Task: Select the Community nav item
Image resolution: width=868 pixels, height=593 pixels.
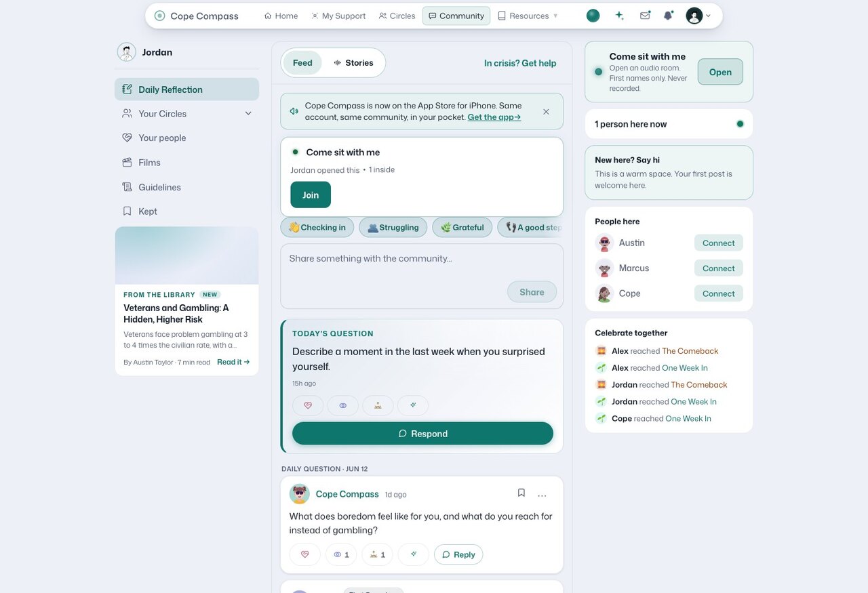Action: pos(456,16)
